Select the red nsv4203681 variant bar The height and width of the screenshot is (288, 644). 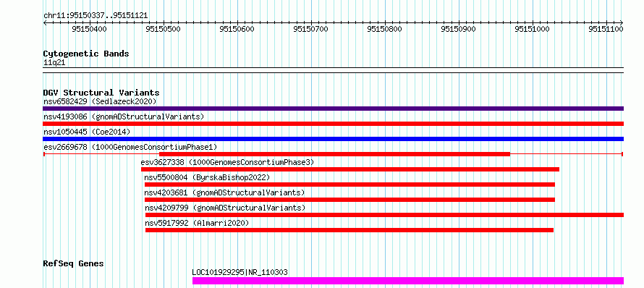tap(349, 200)
